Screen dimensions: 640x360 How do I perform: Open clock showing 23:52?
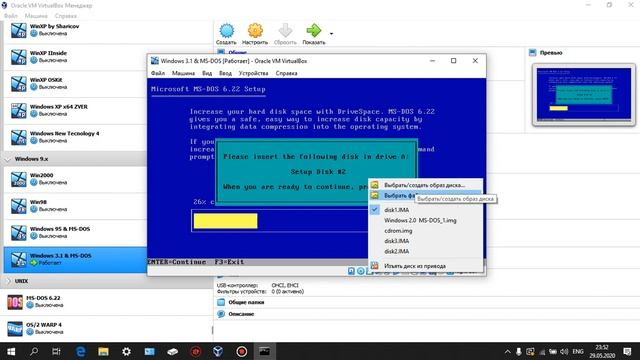(x=602, y=351)
